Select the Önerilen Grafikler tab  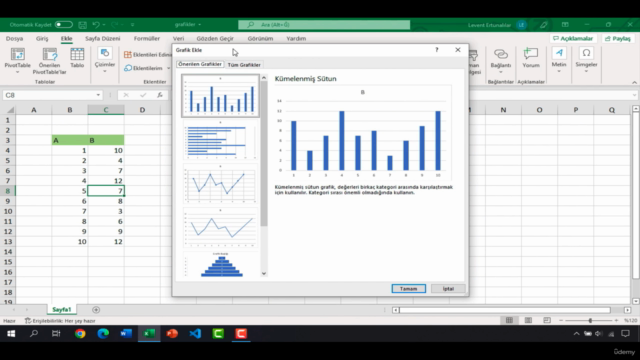tap(200, 64)
